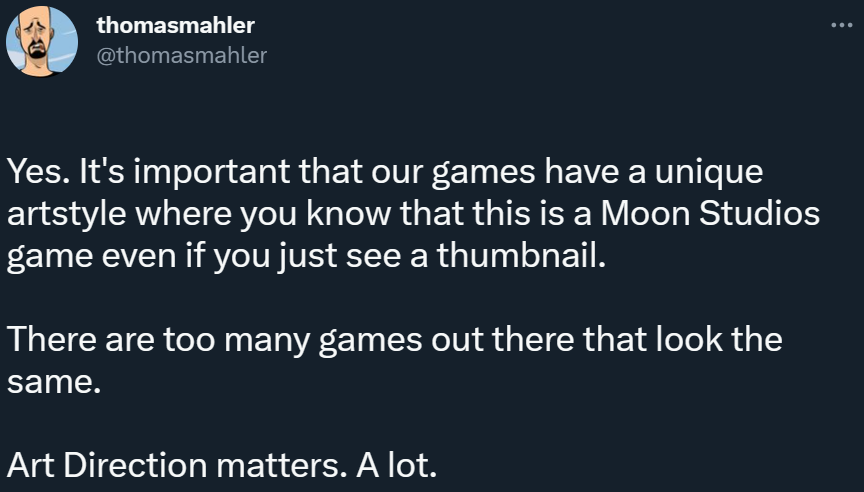The width and height of the screenshot is (864, 492).
Task: Click the word "same." in the tweet
Action: 54,381
